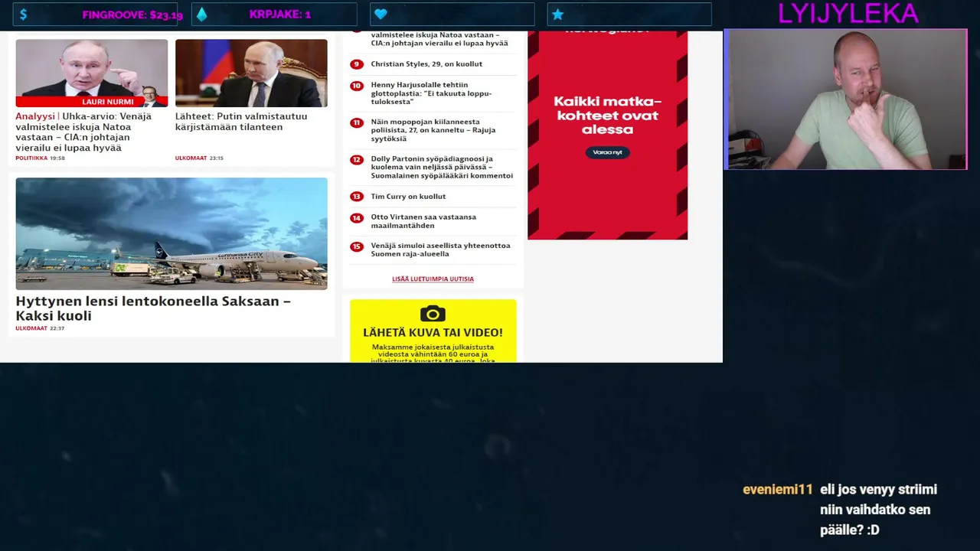Open the seated Putin article thumbnail
Image resolution: width=980 pixels, height=551 pixels.
click(251, 73)
